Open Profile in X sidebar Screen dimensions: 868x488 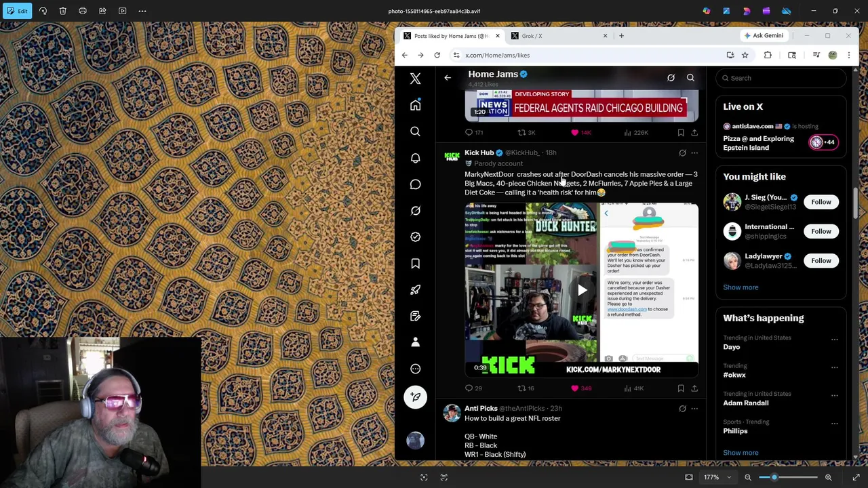click(415, 342)
